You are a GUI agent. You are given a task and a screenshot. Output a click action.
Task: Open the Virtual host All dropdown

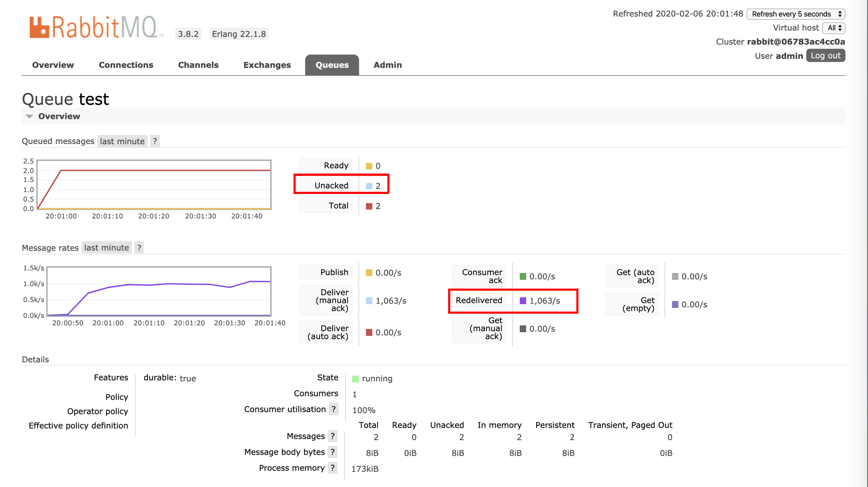point(834,28)
